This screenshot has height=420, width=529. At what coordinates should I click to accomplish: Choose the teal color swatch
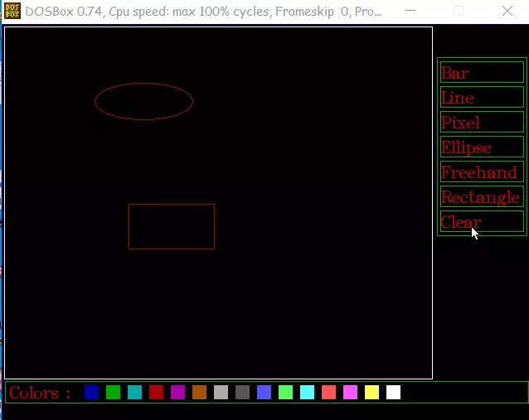[x=134, y=393]
